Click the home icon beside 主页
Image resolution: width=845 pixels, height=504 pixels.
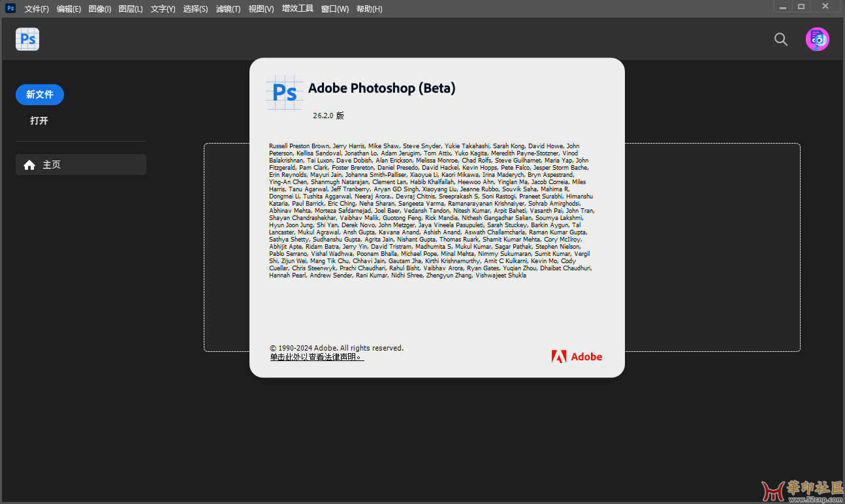[29, 165]
